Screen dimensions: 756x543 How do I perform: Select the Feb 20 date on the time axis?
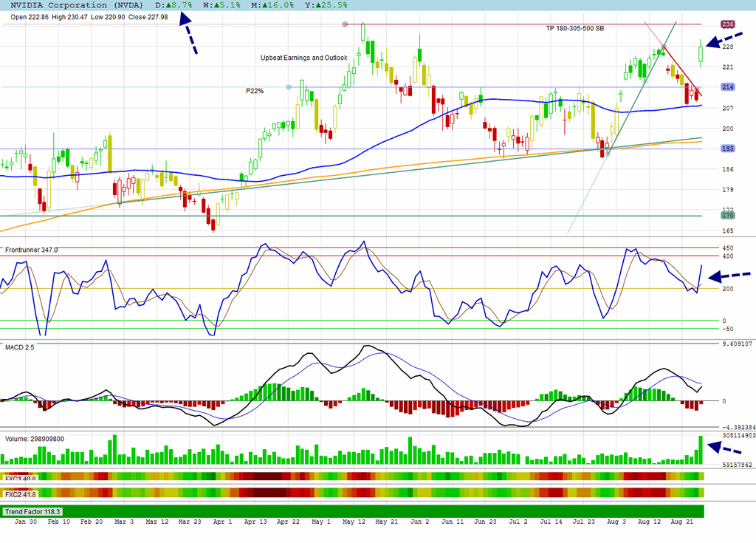(92, 522)
